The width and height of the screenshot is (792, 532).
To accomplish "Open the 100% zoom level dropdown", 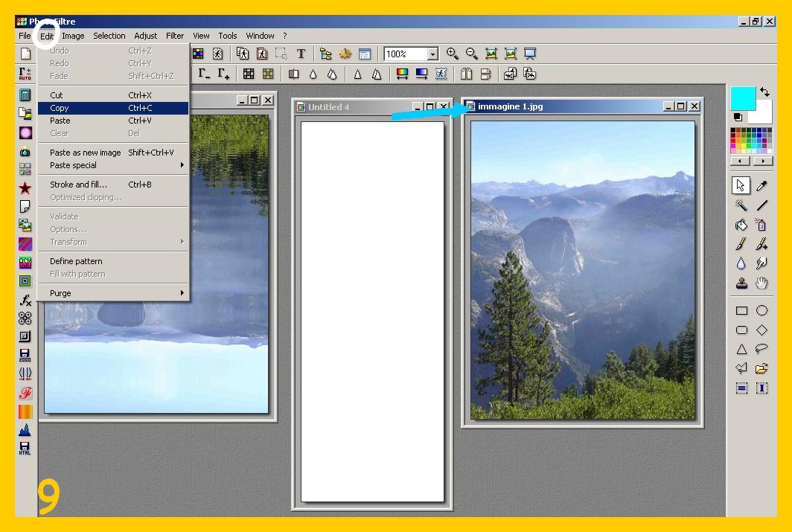I will [x=432, y=54].
